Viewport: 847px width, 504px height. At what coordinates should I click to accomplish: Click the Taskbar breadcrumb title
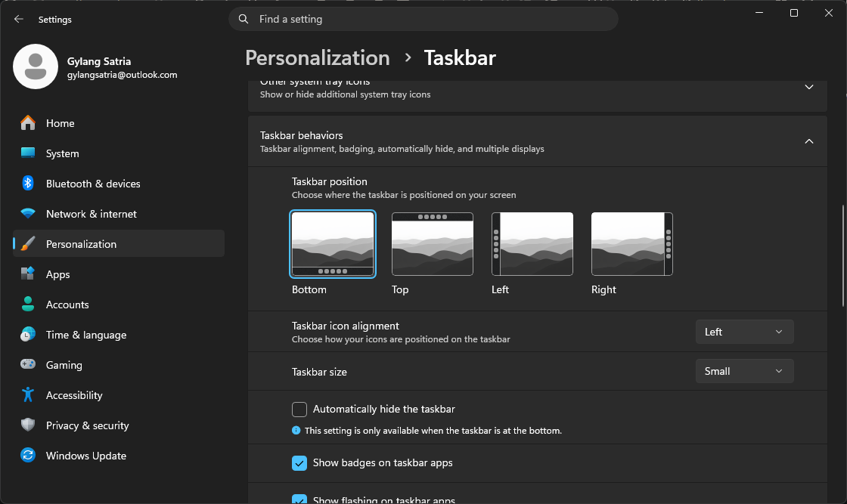pos(460,57)
